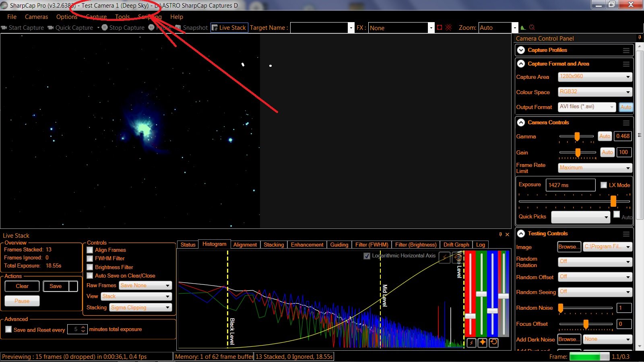Click the red reticule overlay icon
The image size is (644, 362).
pyautogui.click(x=449, y=27)
